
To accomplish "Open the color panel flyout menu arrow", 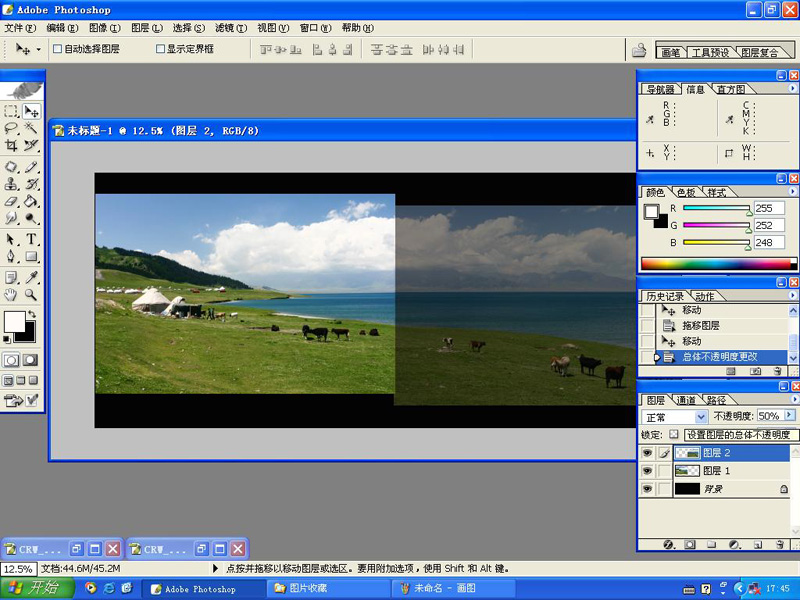I will point(792,192).
